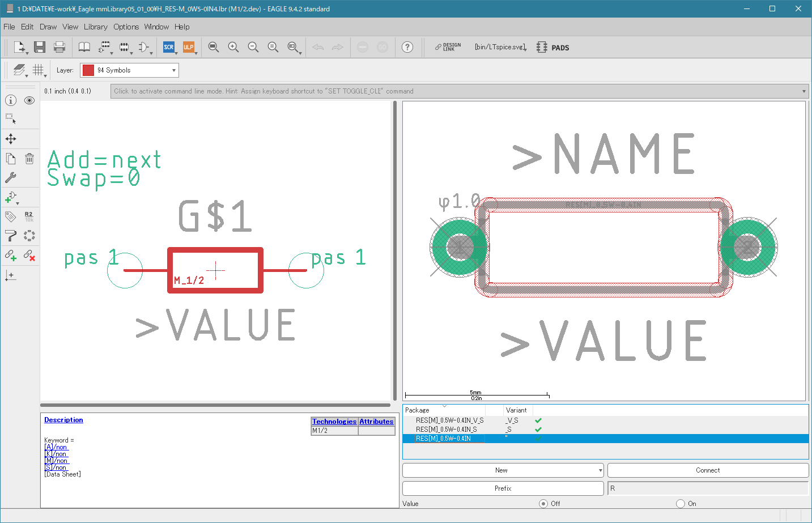Open the Technologies link

click(x=334, y=422)
